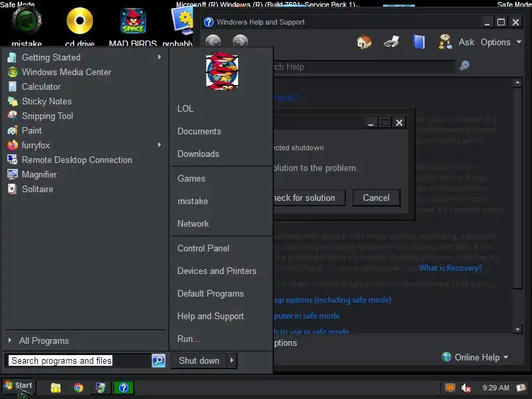Expand Getting Started submenu arrow
Screen dimensions: 532x399
(x=160, y=57)
